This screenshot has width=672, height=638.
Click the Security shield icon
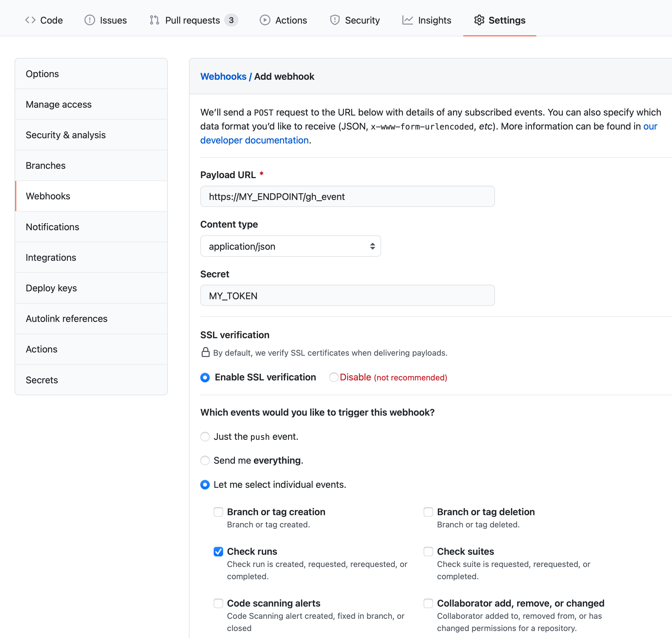coord(335,20)
